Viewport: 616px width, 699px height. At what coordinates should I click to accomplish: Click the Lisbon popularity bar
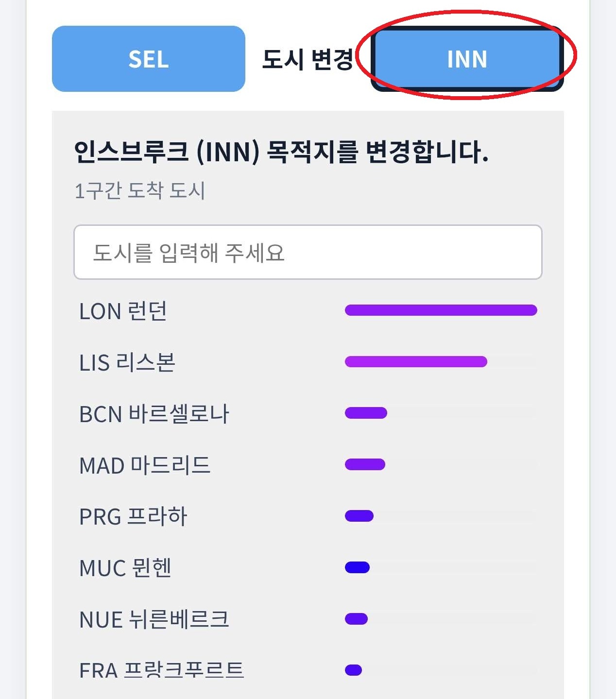tap(416, 361)
